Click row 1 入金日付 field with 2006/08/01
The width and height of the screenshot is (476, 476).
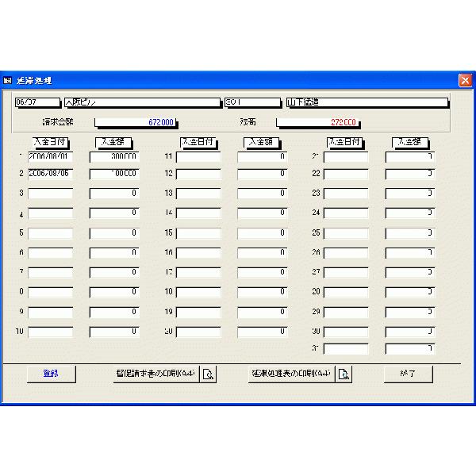pos(50,157)
